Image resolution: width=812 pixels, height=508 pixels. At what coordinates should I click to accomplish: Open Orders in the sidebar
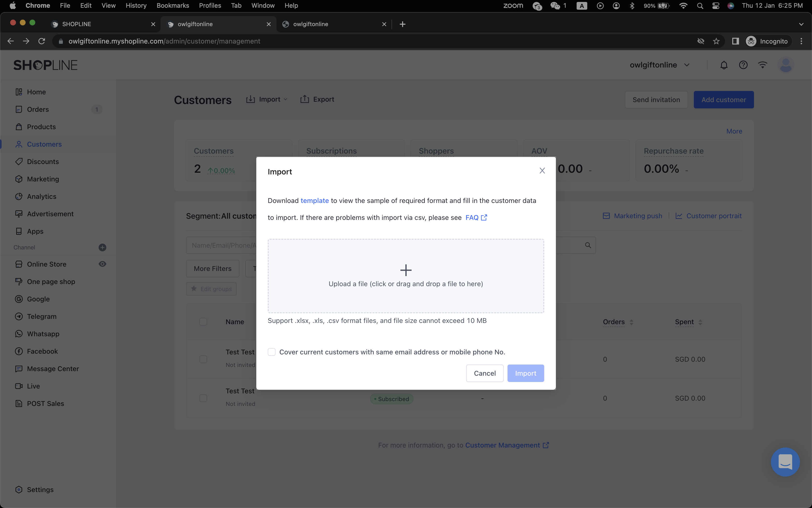coord(38,109)
